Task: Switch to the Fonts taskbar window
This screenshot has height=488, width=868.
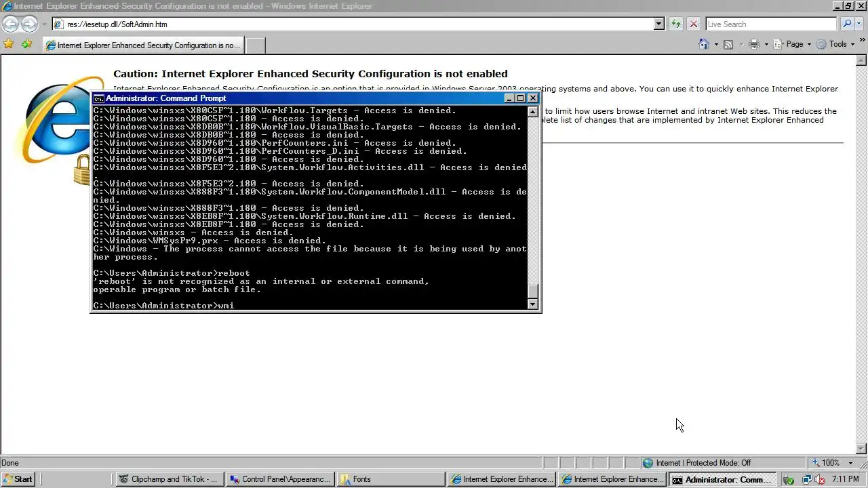Action: (x=391, y=479)
